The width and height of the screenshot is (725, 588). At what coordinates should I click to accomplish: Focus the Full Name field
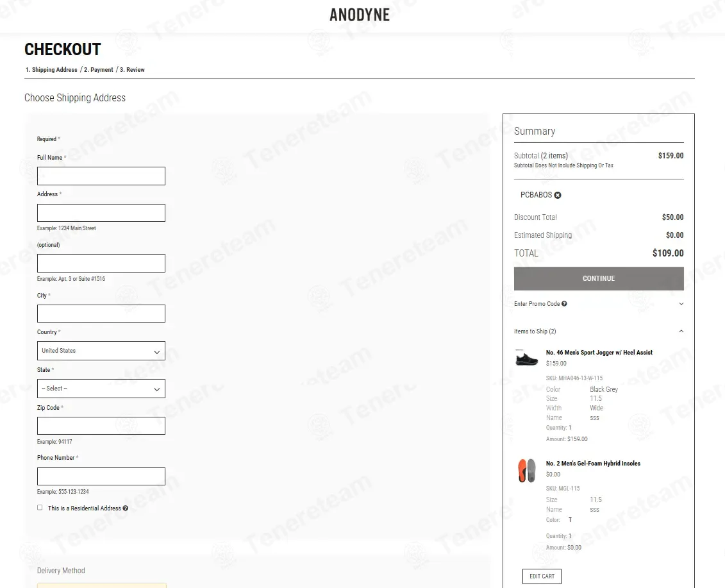coord(101,176)
